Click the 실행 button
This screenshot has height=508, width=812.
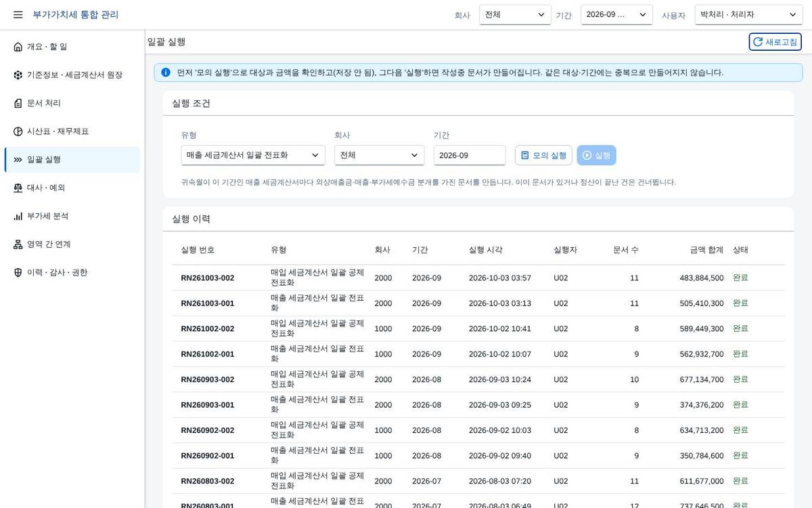[x=596, y=155]
